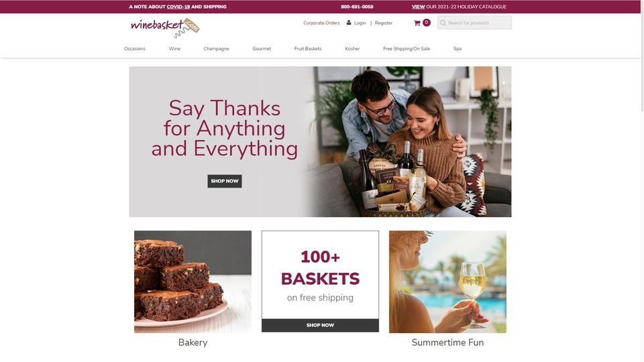
Task: Go to the winebasket.com logo home
Action: 165,27
